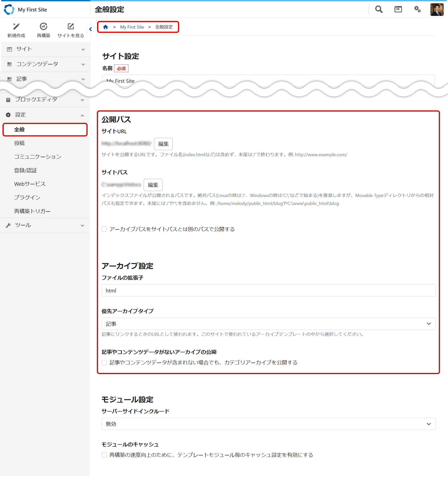The width and height of the screenshot is (448, 477).
Task: Click the ファイルの拡張子 input field
Action: [x=268, y=291]
